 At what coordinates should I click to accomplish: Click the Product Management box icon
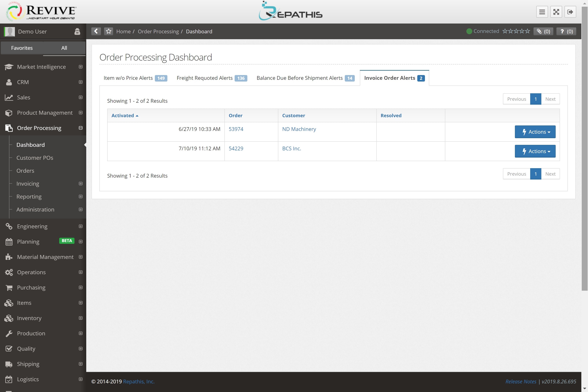[9, 113]
